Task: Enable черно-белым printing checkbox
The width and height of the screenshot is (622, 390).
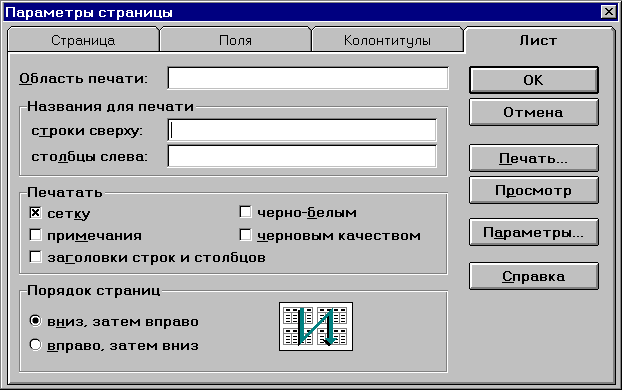Action: point(246,212)
